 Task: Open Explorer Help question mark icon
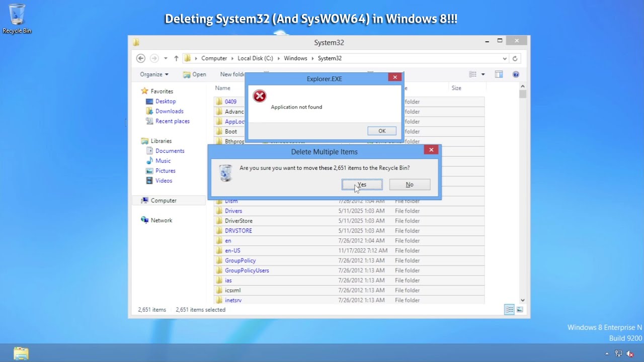click(516, 74)
